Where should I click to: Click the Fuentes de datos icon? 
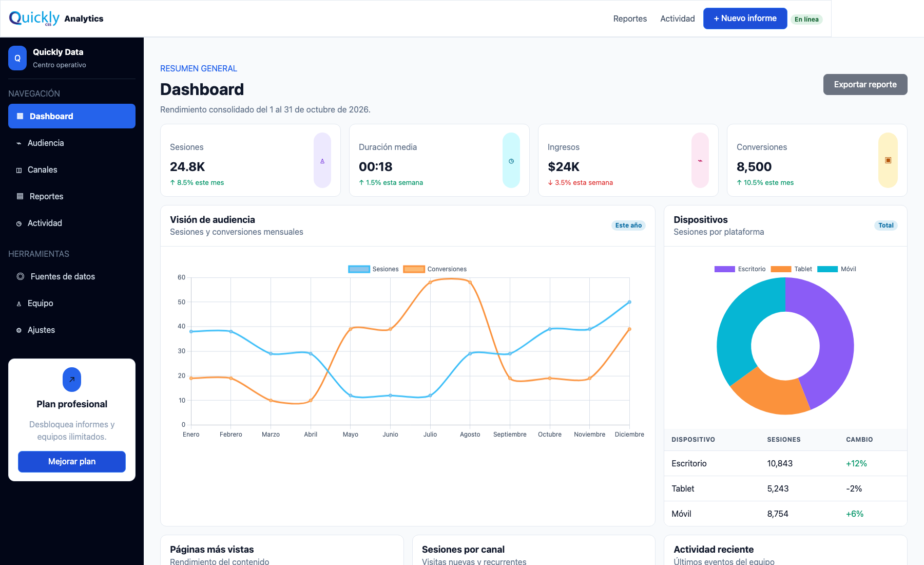pyautogui.click(x=21, y=276)
